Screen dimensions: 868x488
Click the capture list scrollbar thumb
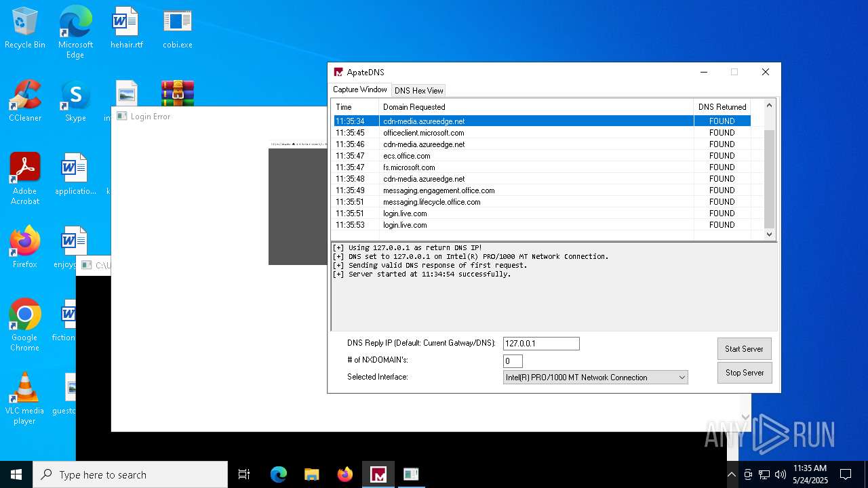pyautogui.click(x=769, y=178)
